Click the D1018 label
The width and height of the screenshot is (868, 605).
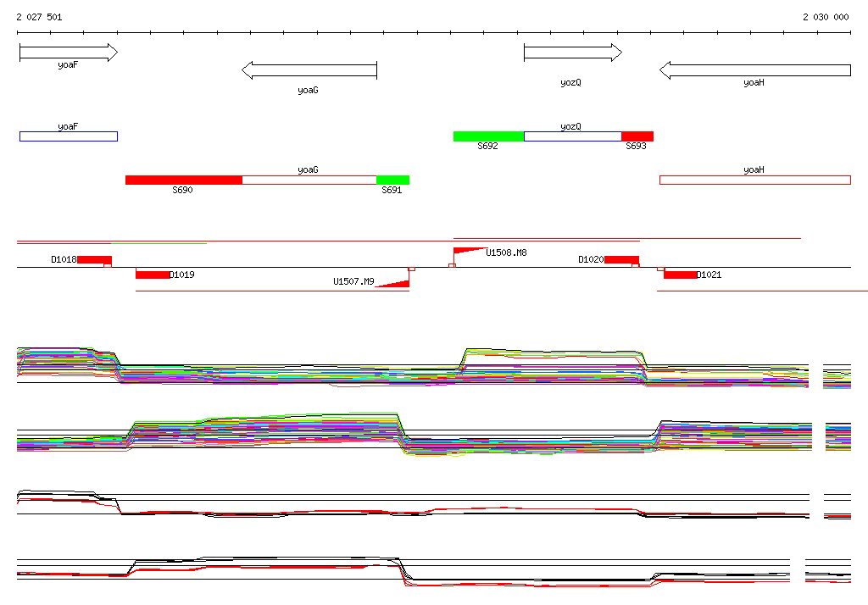64,259
